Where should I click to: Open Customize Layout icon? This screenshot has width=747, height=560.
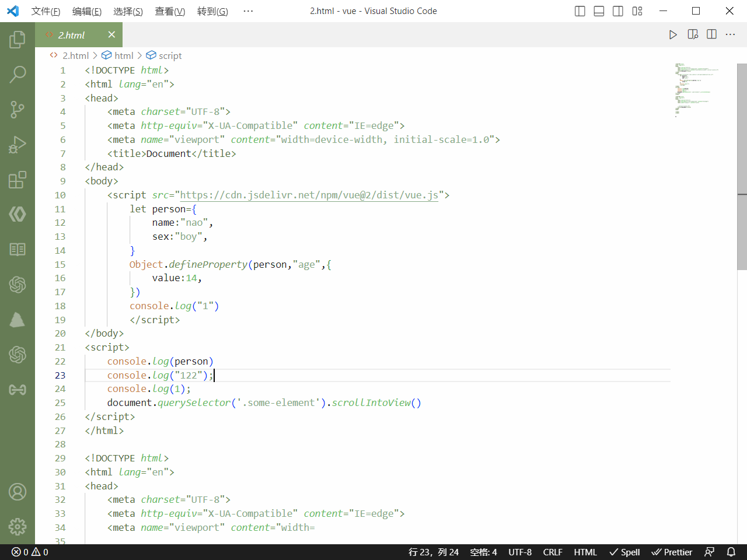[637, 11]
